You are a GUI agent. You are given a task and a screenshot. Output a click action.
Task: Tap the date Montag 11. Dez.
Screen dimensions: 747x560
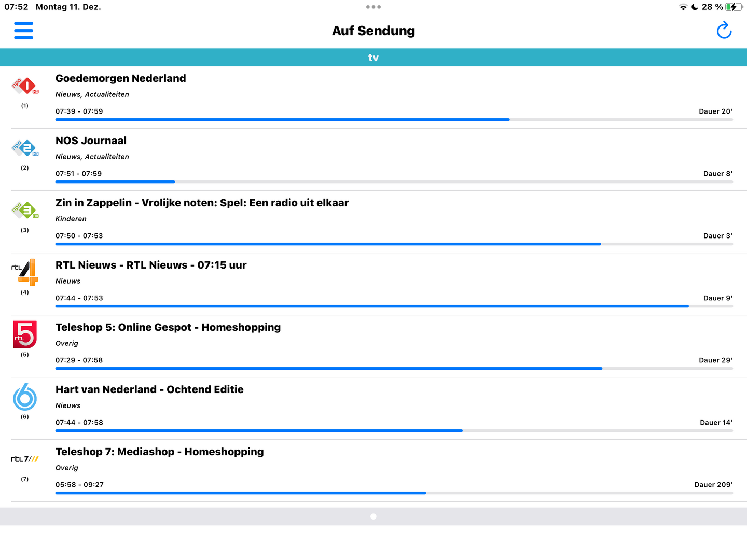(68, 7)
